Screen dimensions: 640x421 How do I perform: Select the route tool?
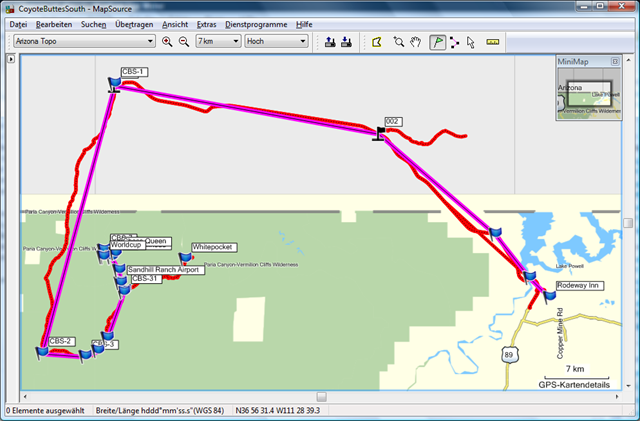coord(454,42)
